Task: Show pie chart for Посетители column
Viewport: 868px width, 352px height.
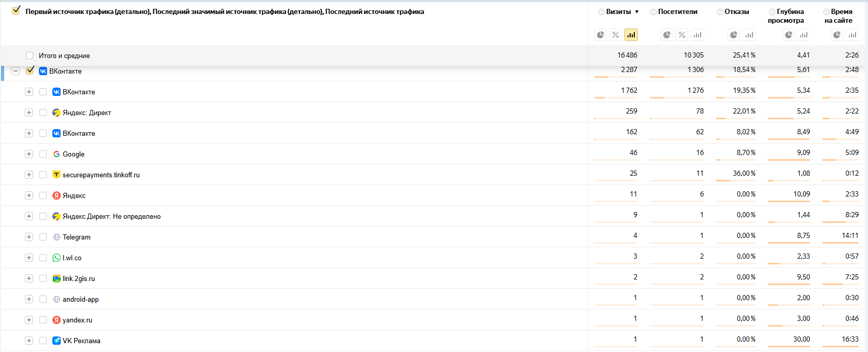Action: coord(667,35)
